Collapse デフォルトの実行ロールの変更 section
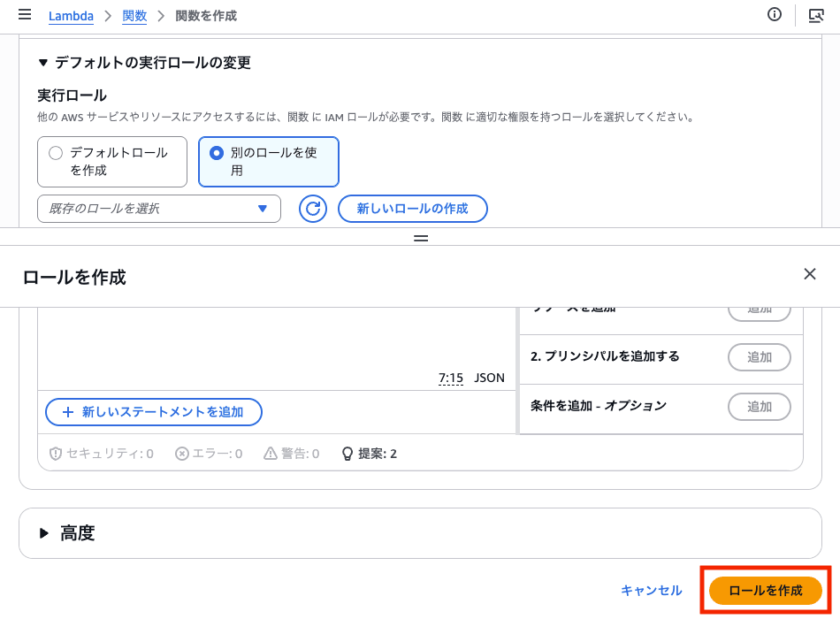Screen dimensions: 840x619 42,63
